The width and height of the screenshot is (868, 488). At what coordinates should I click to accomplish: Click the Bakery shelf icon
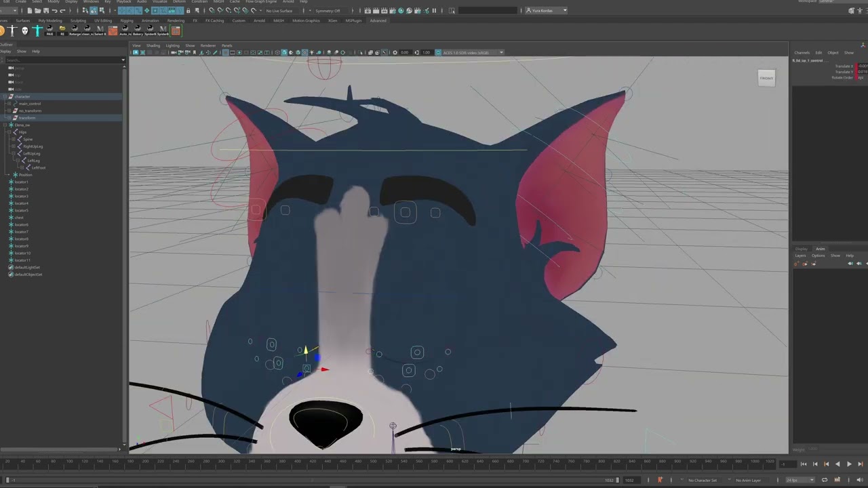pyautogui.click(x=138, y=30)
